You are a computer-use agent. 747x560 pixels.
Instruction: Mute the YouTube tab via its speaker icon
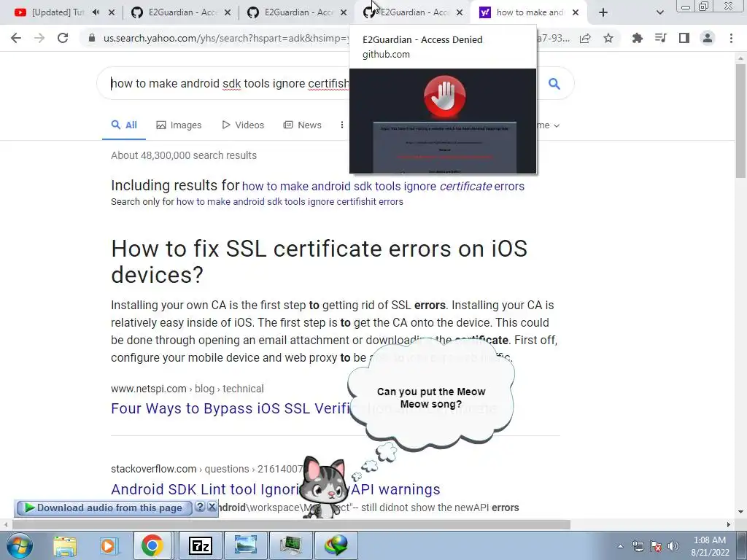point(96,12)
